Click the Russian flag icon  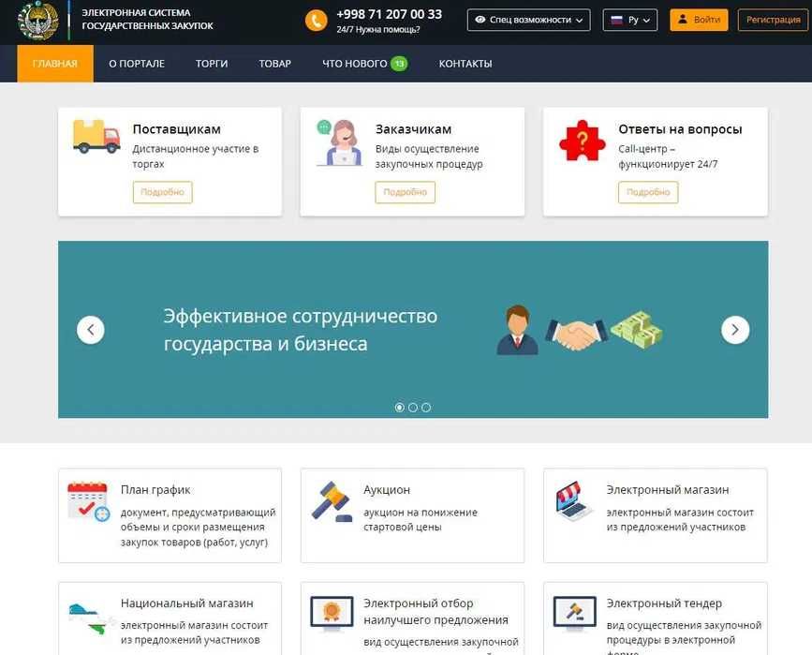pyautogui.click(x=616, y=21)
